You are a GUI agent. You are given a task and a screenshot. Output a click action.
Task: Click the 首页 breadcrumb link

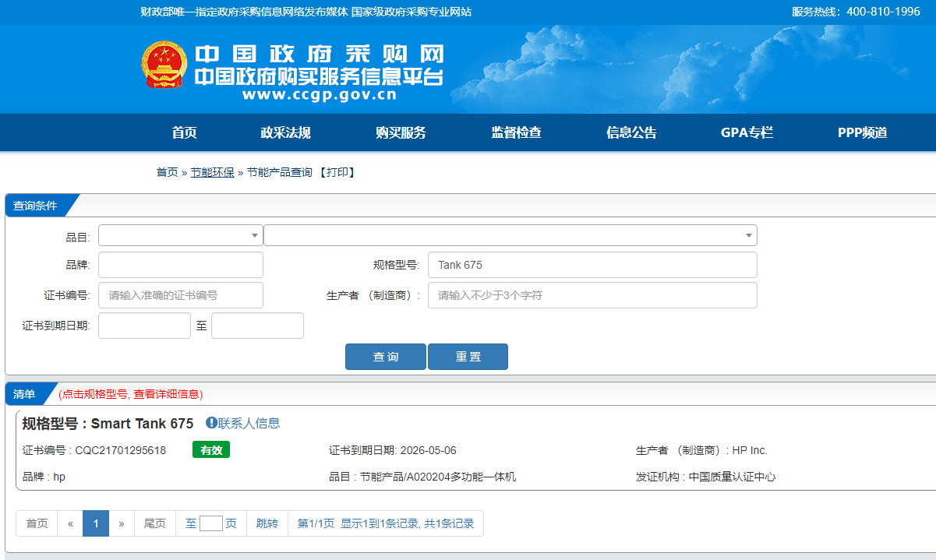[167, 172]
